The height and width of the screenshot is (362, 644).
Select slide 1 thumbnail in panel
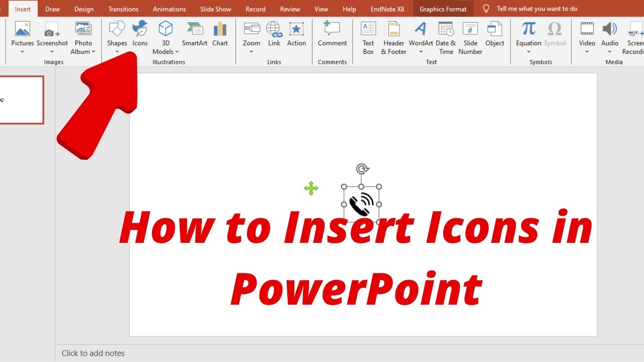tap(22, 100)
